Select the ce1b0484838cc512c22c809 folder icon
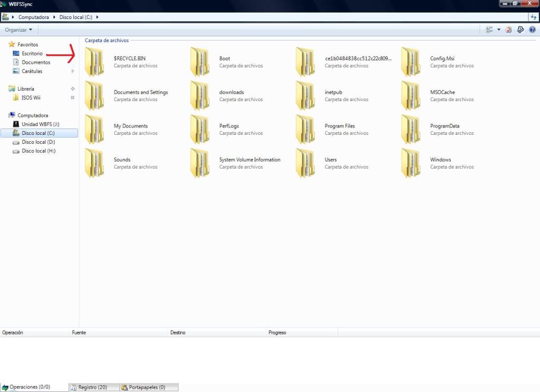 point(305,62)
